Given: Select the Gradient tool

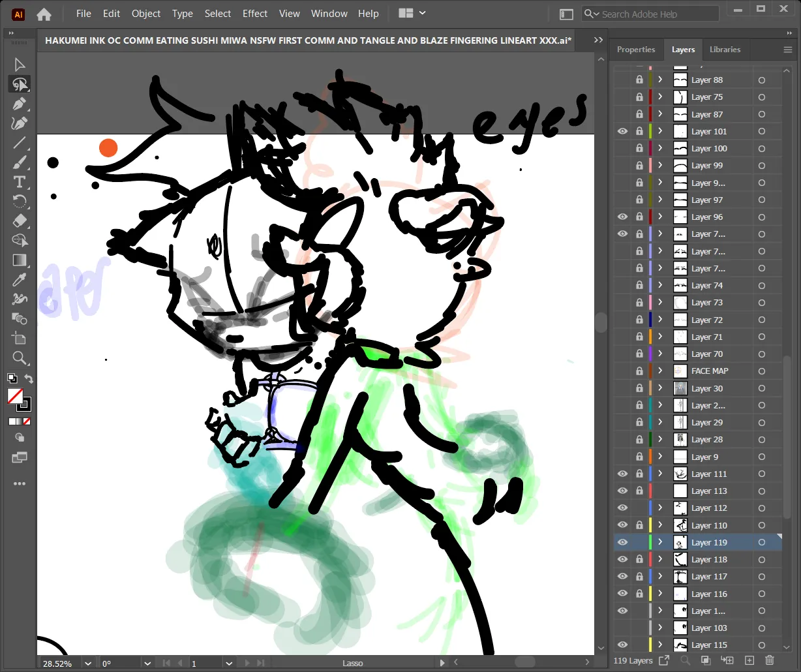Looking at the screenshot, I should click(x=20, y=260).
